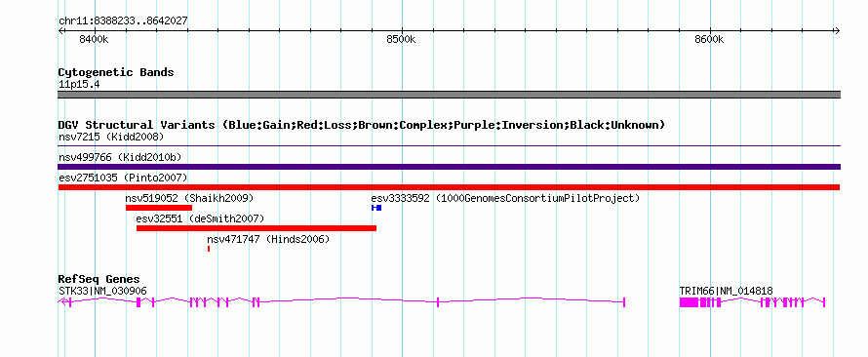Click the nsv519052 (Shaikh2009) label
The width and height of the screenshot is (868, 357).
point(189,198)
